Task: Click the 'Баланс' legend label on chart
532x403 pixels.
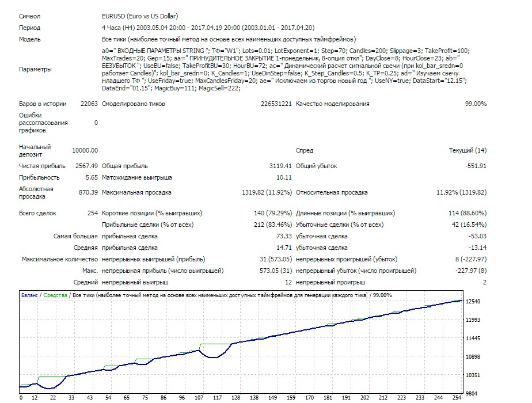Action: 29,295
